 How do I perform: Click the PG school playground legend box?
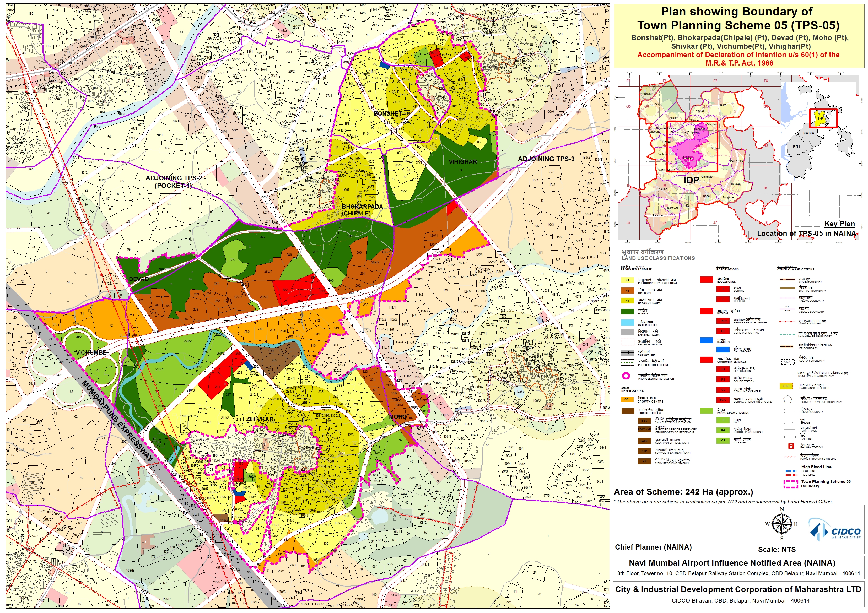723,430
